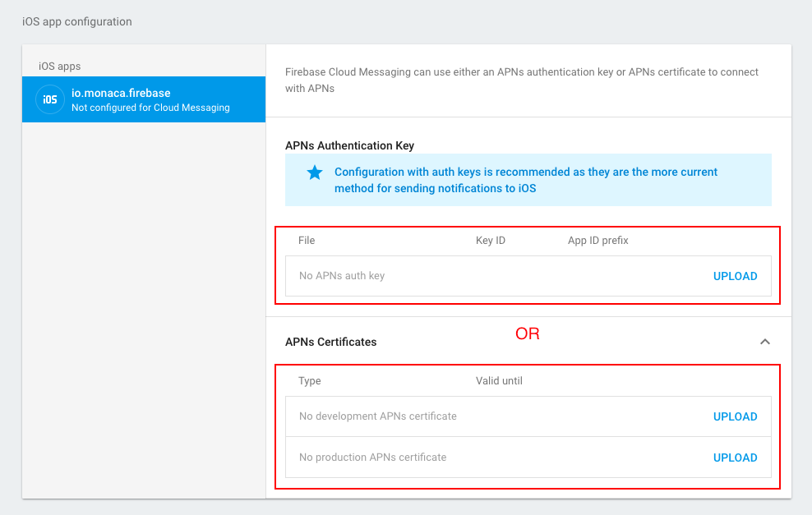Click the Type column header
The height and width of the screenshot is (515, 812).
coord(309,381)
